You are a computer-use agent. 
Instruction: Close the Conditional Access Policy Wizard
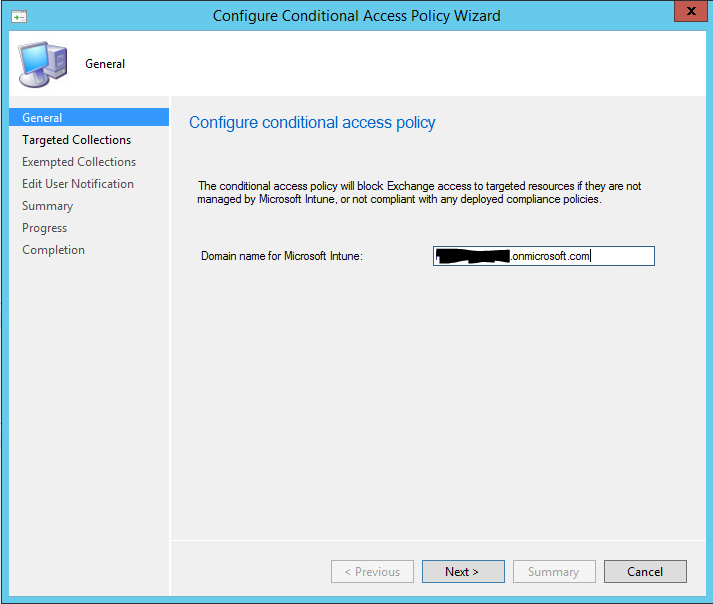coord(691,11)
